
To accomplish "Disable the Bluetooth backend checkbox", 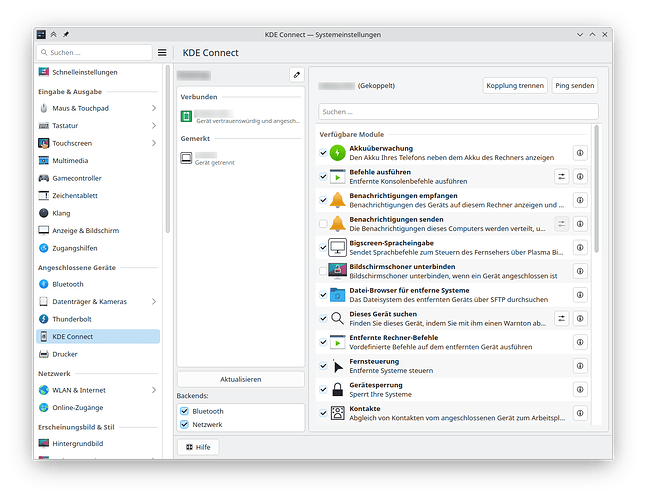I will [184, 411].
